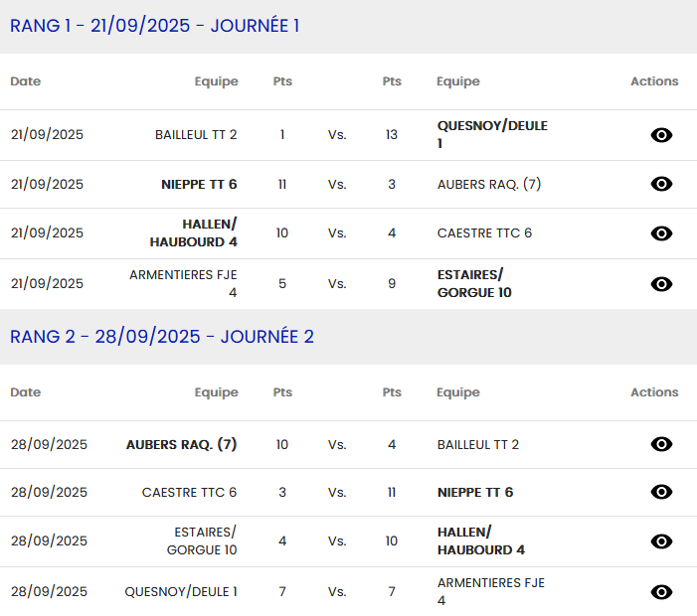Click winning team Quesnoy/Deule 1 in Journée 1

pyautogui.click(x=492, y=135)
